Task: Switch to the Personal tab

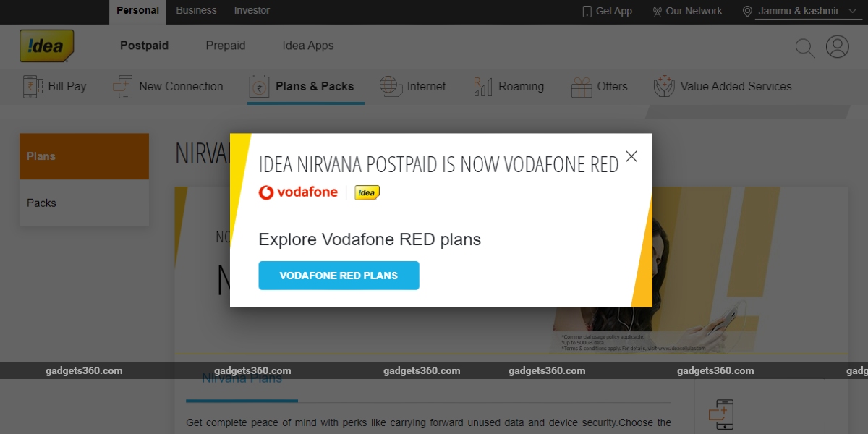Action: pos(137,11)
